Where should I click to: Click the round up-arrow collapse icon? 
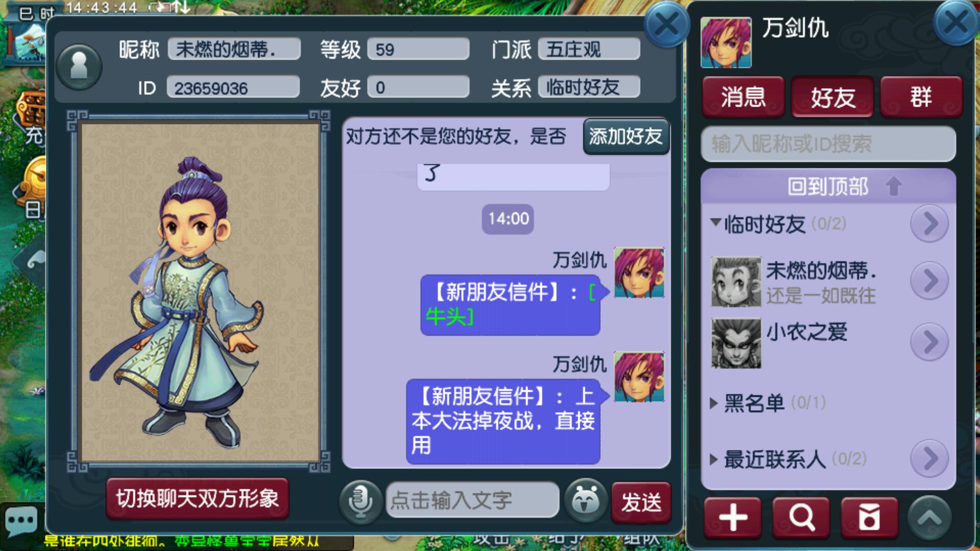point(930,518)
